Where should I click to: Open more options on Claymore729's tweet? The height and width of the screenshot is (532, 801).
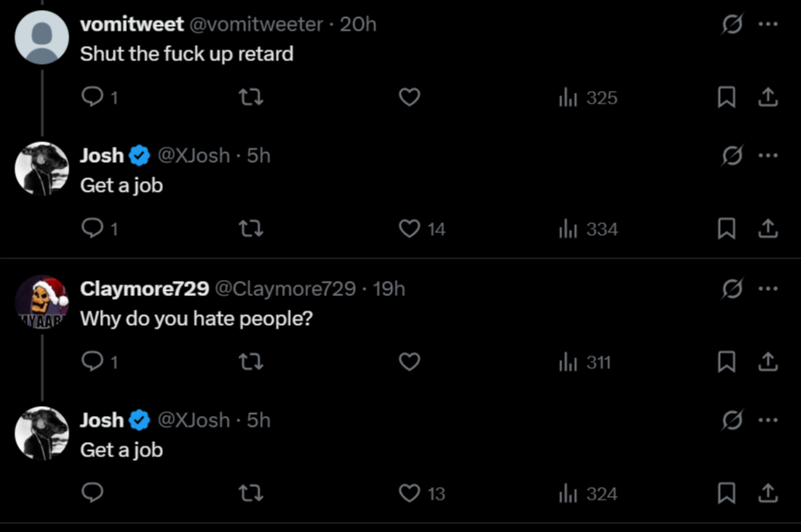[x=768, y=289]
